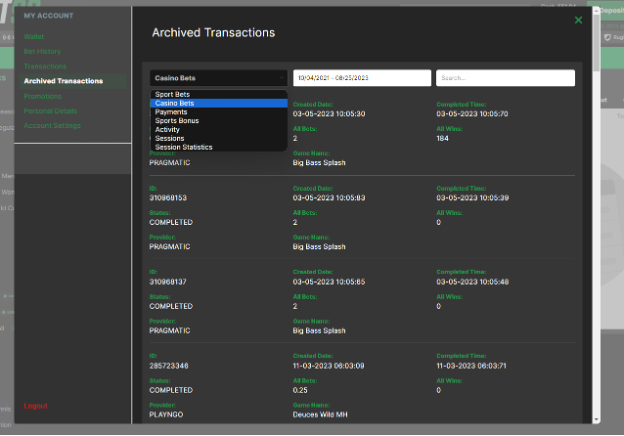Open the Casino Bets transaction type dropdown
Screen dimensions: 624x436
click(x=219, y=78)
